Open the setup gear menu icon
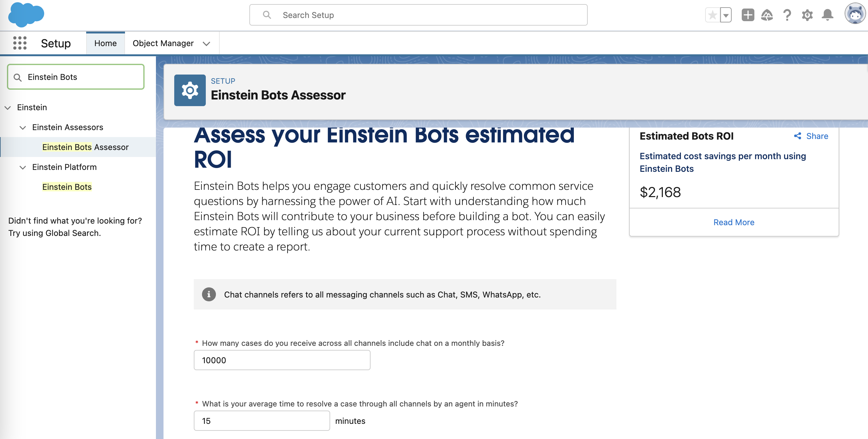The image size is (868, 439). point(807,15)
